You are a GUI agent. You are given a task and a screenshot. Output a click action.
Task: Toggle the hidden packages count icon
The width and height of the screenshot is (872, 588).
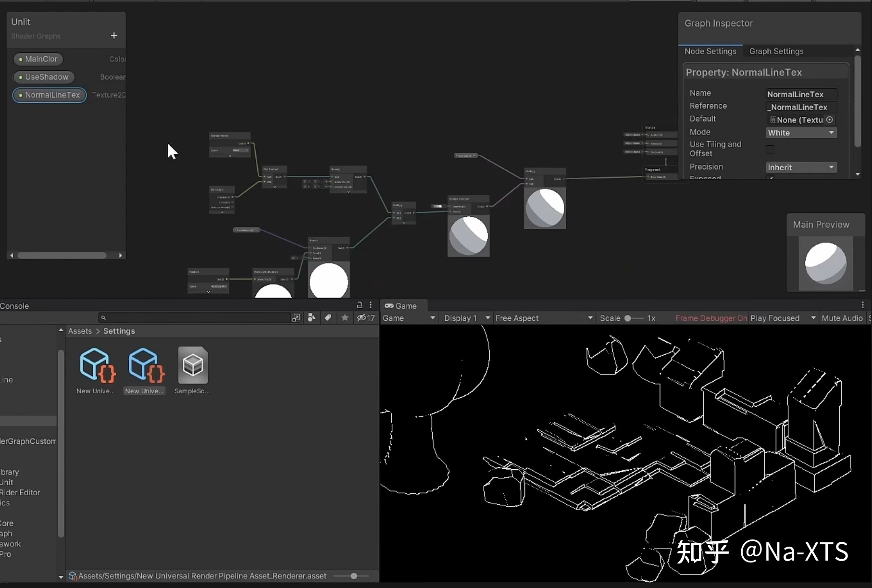pyautogui.click(x=365, y=318)
